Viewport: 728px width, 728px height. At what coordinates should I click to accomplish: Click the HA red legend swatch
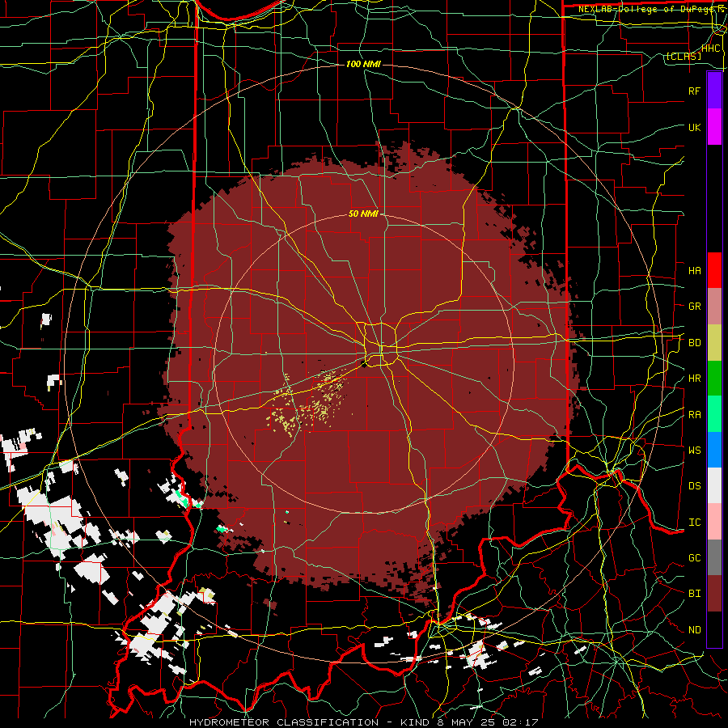click(714, 270)
